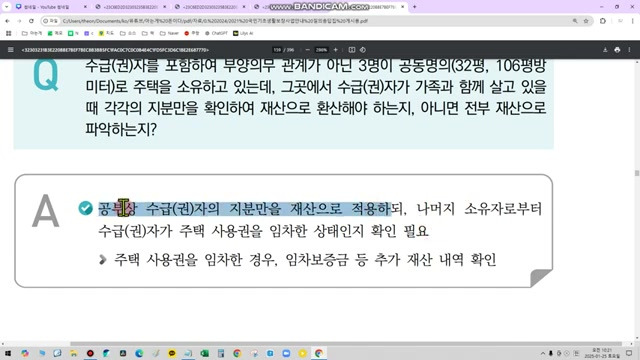This screenshot has width=640, height=360.
Task: Click the fit-to-page icon in PDF toolbar
Action: pos(352,50)
